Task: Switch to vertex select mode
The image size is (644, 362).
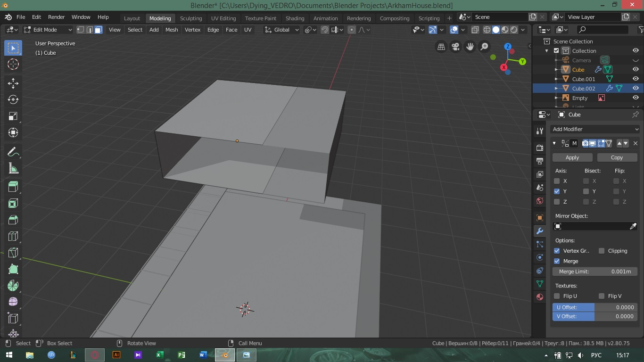Action: coord(81,30)
